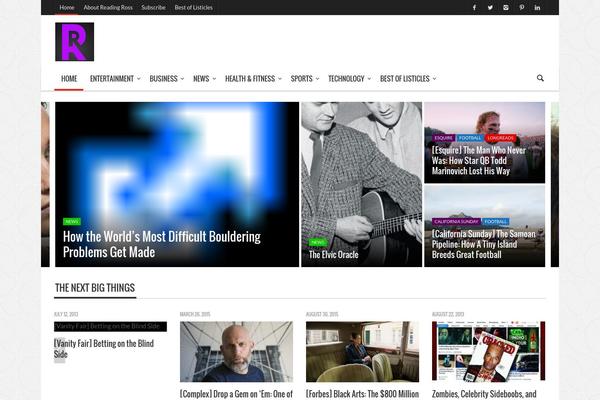600x400 pixels.
Task: Show next slide on right edge
Action: [x=554, y=184]
